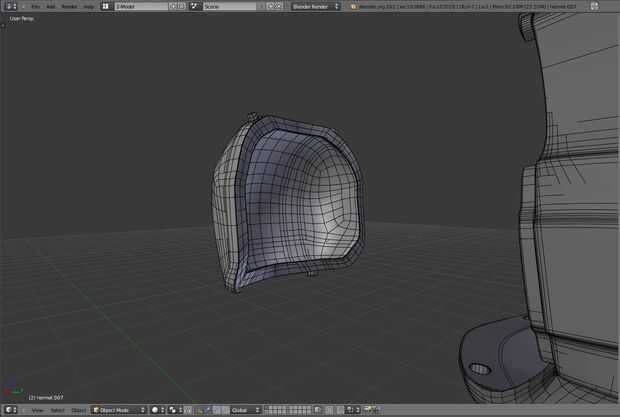Select the helmet visor mesh in the viewport
Viewport: 620px width, 417px height.
287,202
